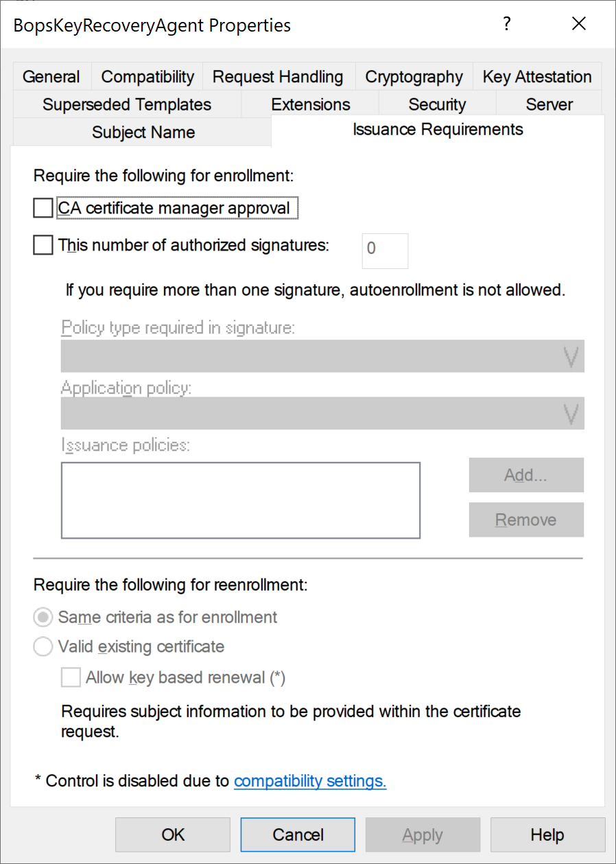Viewport: 616px width, 864px height.
Task: Check number of authorized signatures box
Action: click(43, 245)
